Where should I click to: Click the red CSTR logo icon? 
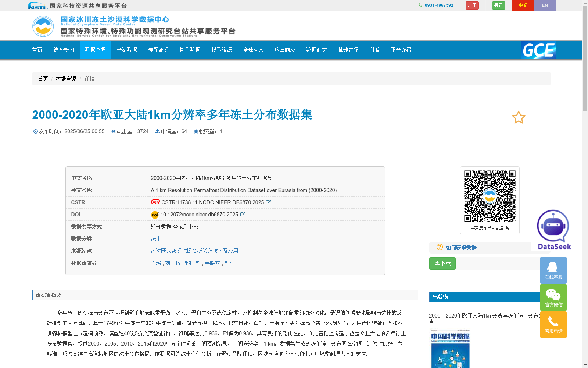(x=155, y=202)
